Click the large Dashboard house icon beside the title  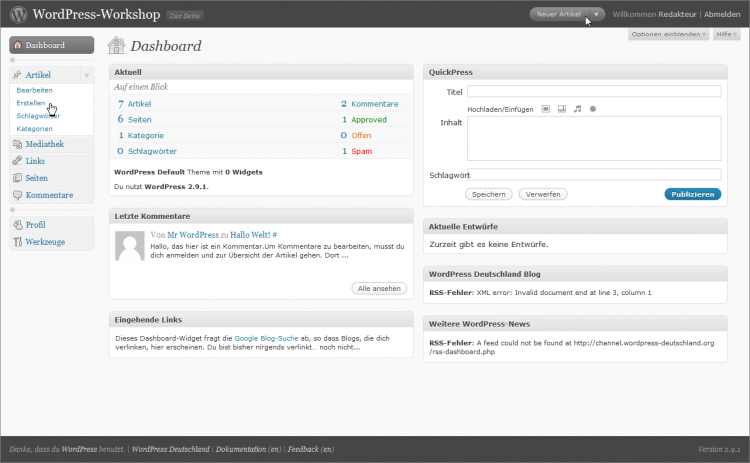click(x=116, y=45)
